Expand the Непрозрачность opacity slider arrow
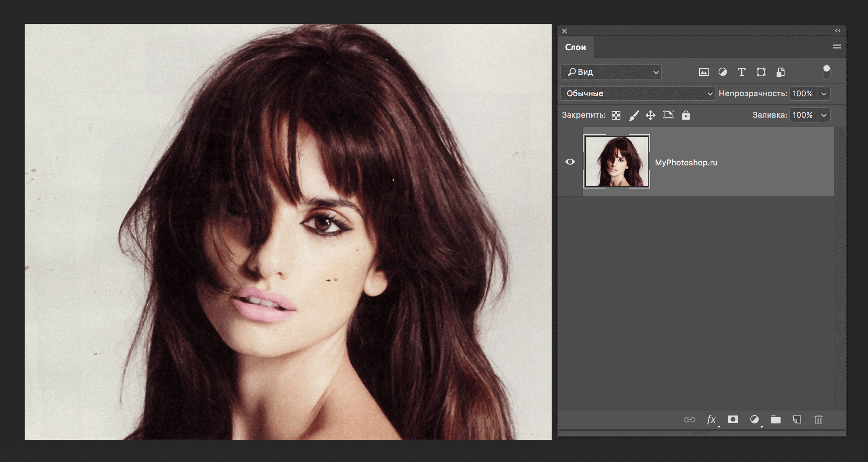This screenshot has width=868, height=462. (824, 94)
